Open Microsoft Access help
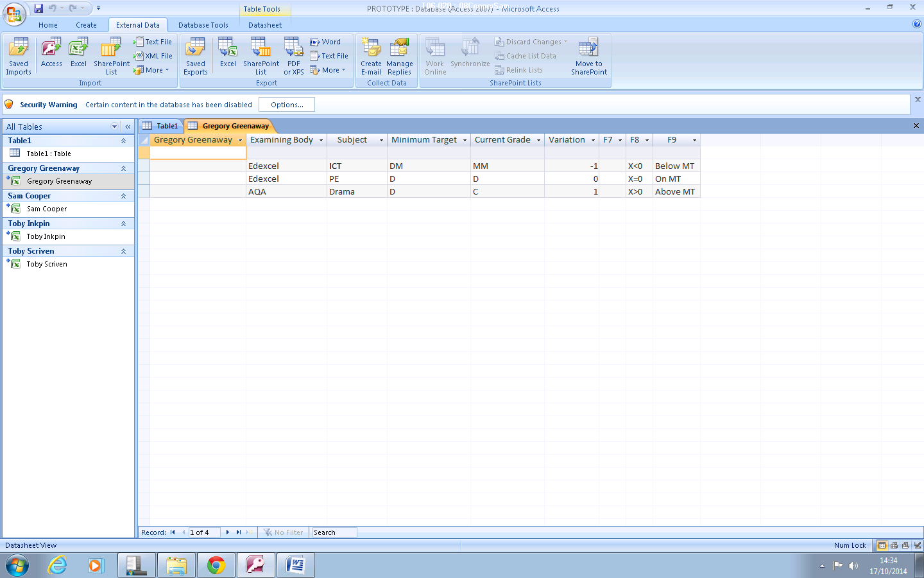This screenshot has height=578, width=924. tap(916, 24)
